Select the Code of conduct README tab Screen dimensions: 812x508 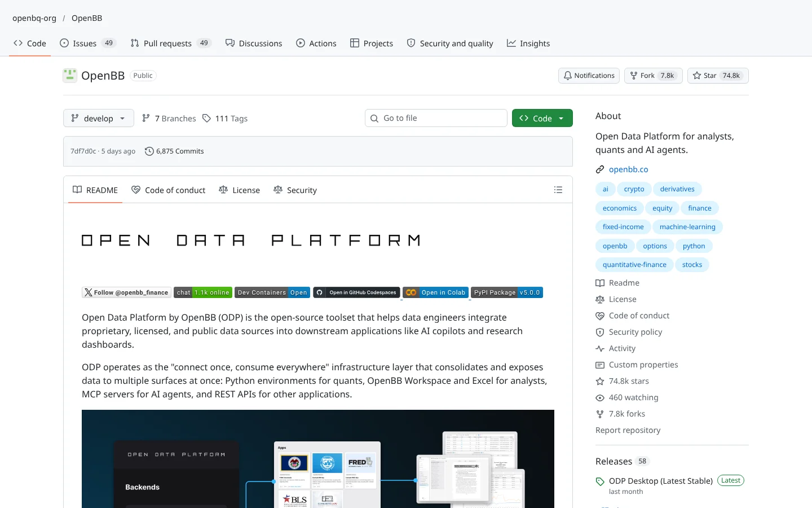(169, 190)
